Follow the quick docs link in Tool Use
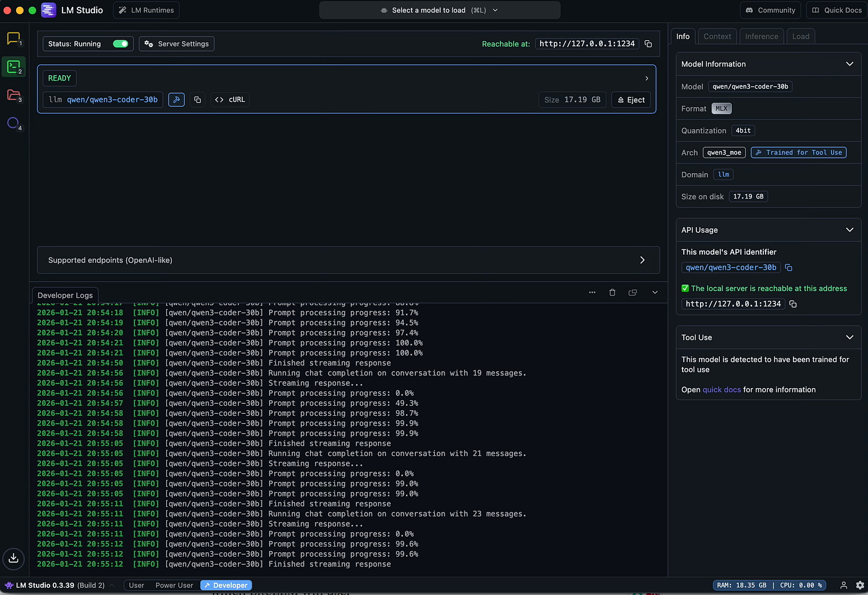 [722, 390]
